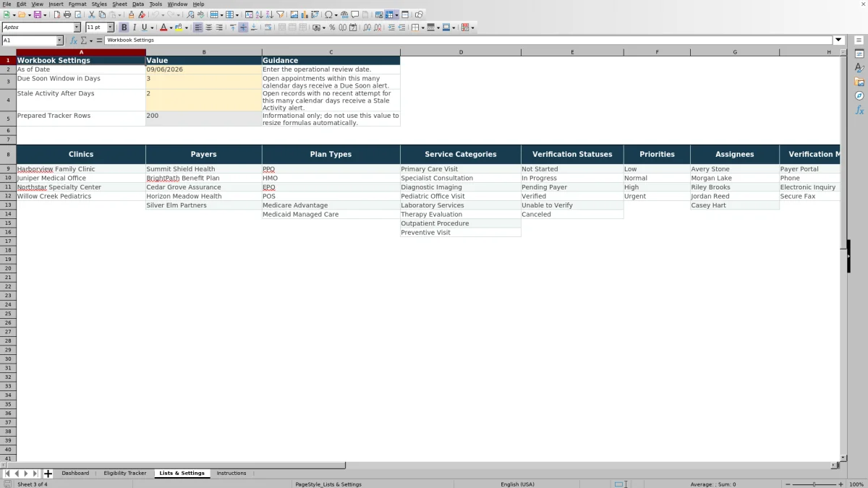Switch to Instructions sheet tab
Screen dimensions: 868x488
coord(231,474)
